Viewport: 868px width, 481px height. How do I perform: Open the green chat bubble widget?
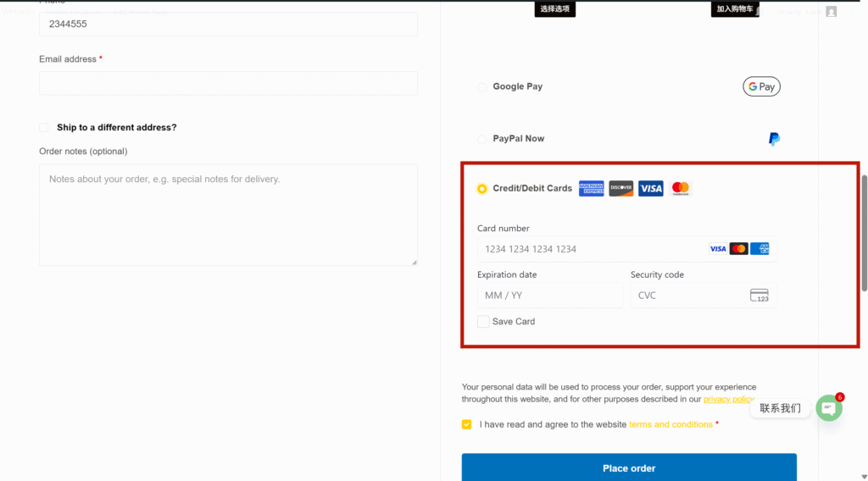[x=829, y=408]
